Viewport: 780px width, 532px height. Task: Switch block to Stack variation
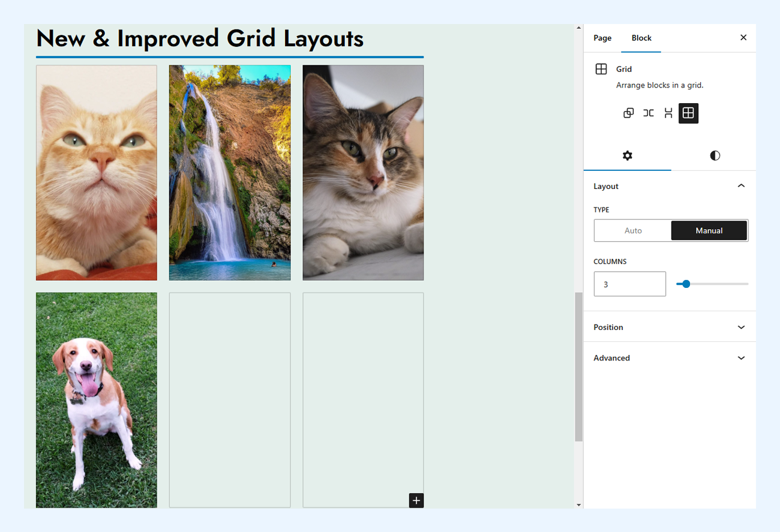668,113
